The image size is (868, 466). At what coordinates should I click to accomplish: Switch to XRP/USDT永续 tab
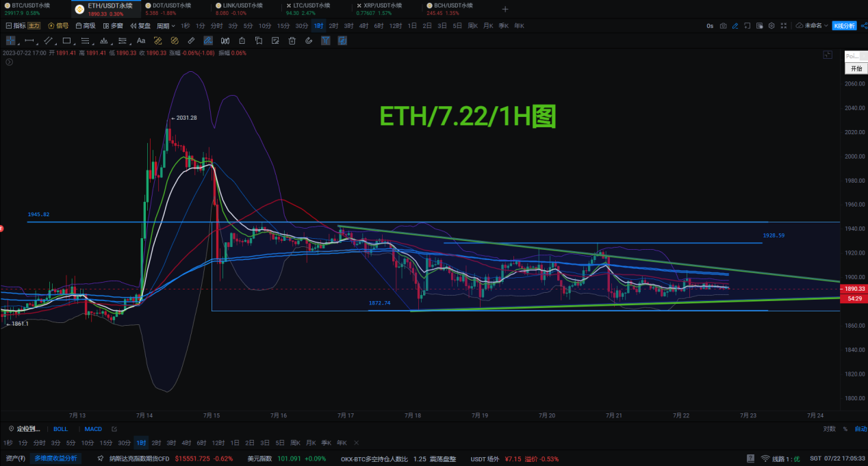(x=387, y=9)
